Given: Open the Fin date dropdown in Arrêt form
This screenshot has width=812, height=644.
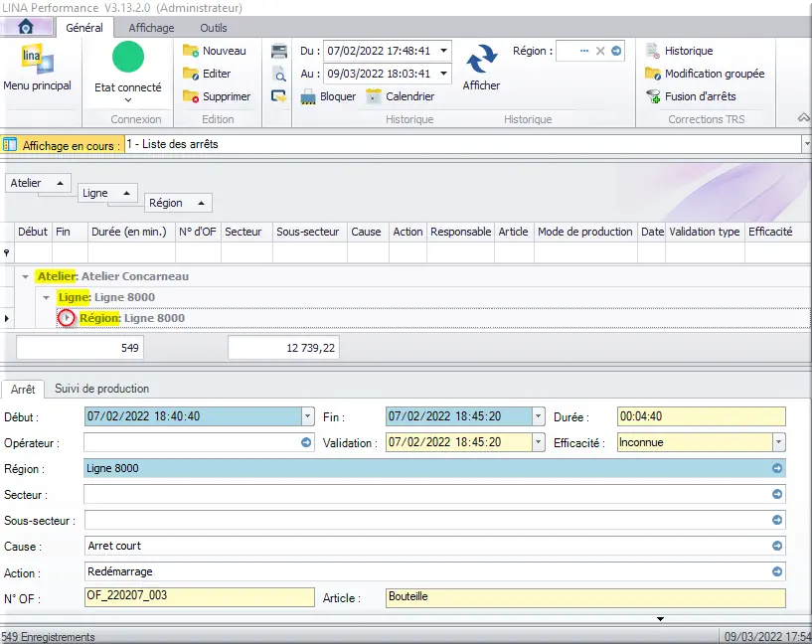Looking at the screenshot, I should (539, 416).
